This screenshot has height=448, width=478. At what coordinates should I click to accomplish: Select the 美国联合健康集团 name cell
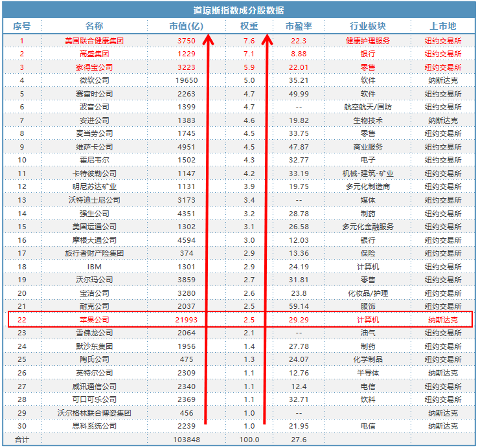pos(94,41)
